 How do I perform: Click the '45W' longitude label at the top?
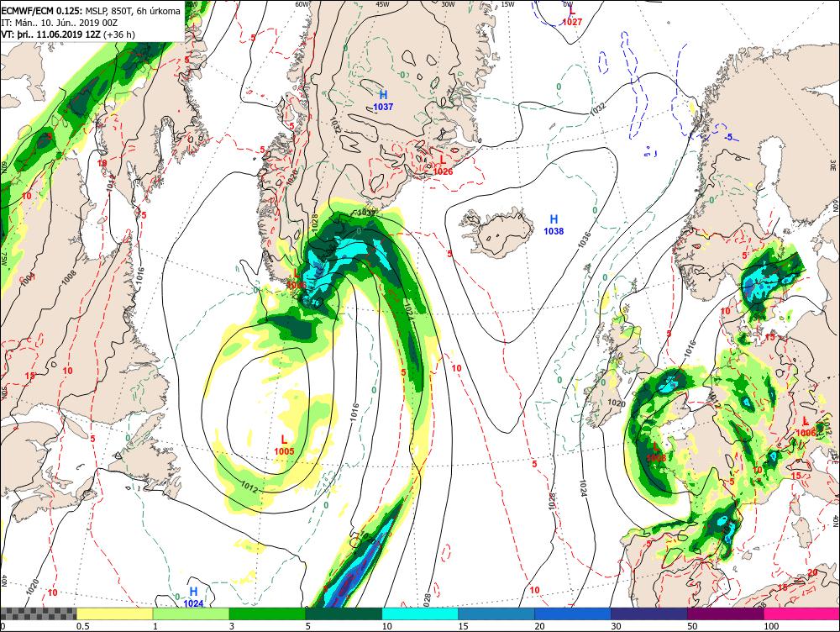coord(382,3)
